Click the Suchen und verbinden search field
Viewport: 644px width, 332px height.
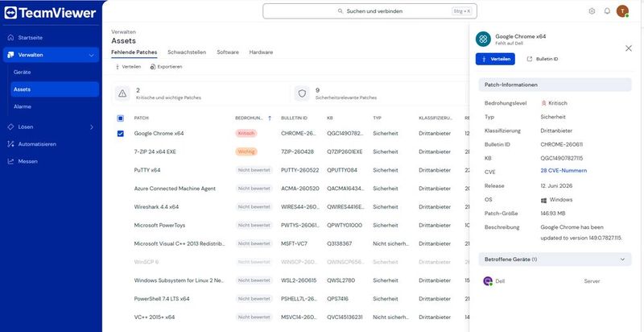click(369, 11)
